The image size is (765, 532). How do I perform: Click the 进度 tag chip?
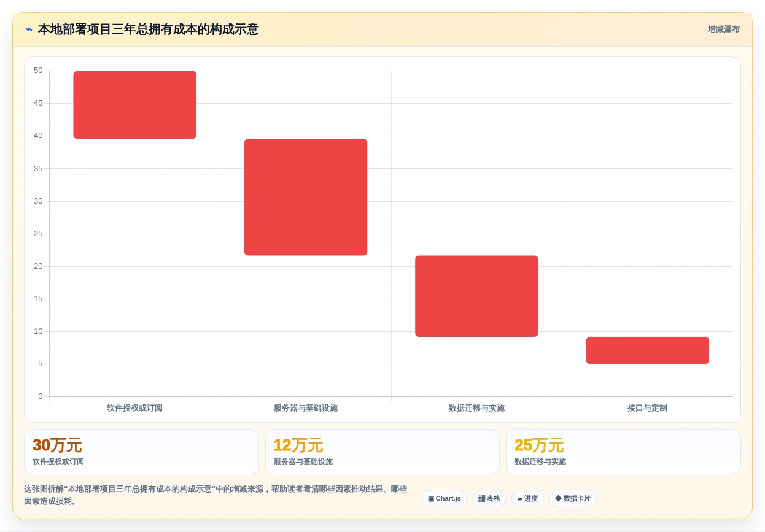527,498
